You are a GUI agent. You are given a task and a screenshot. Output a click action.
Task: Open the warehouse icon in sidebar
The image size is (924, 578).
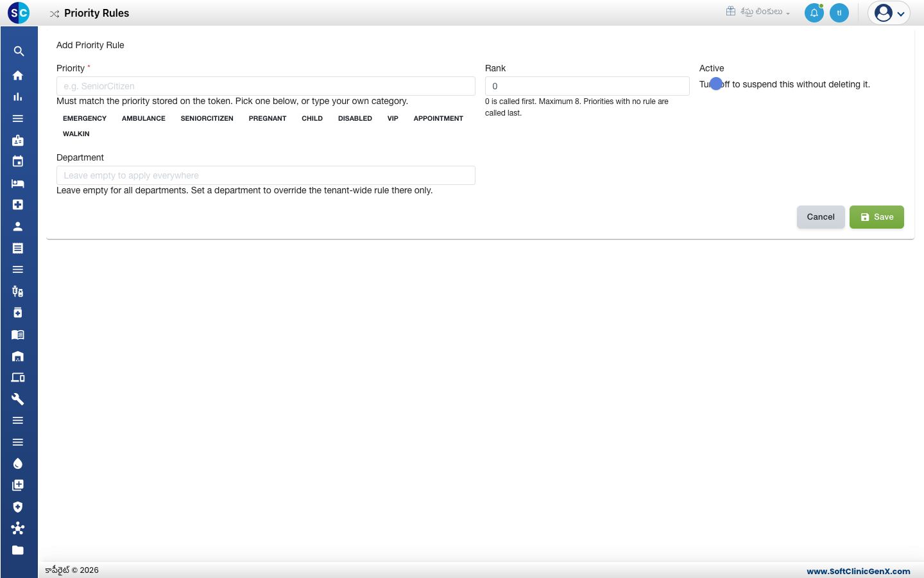pyautogui.click(x=18, y=356)
